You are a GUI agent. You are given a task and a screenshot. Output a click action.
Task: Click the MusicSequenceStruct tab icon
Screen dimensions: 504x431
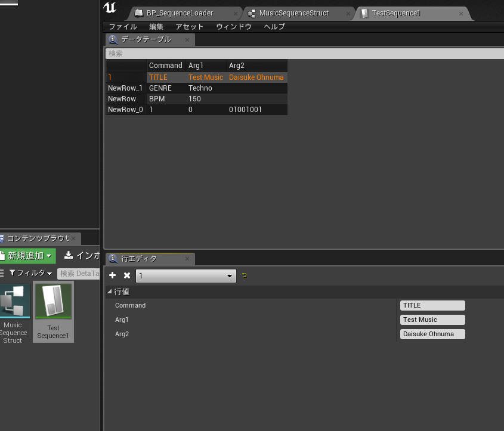[x=251, y=13]
